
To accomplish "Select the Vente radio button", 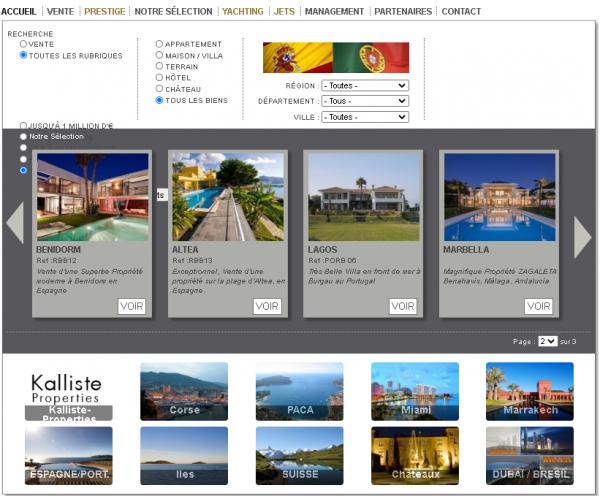I will [24, 44].
